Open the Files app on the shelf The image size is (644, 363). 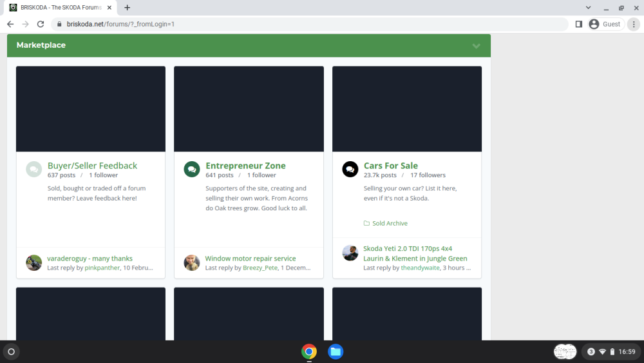pyautogui.click(x=336, y=351)
